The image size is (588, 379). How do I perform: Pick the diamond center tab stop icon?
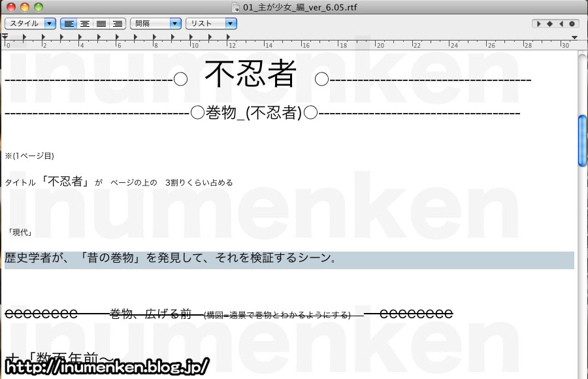549,24
